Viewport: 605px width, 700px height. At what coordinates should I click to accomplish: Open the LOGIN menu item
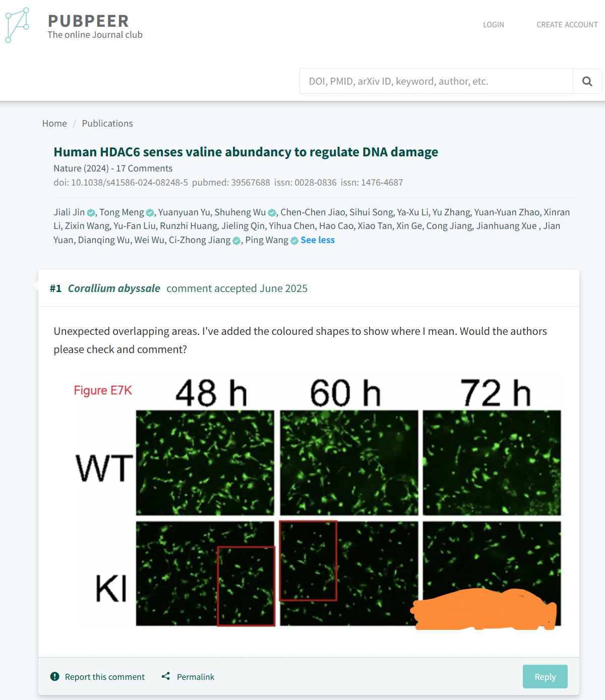493,25
